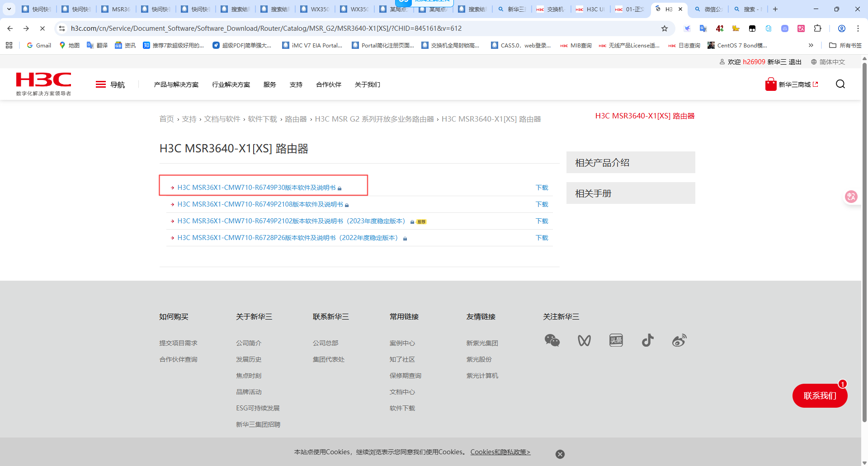Expand the tab search dropdown arrow

tap(9, 9)
